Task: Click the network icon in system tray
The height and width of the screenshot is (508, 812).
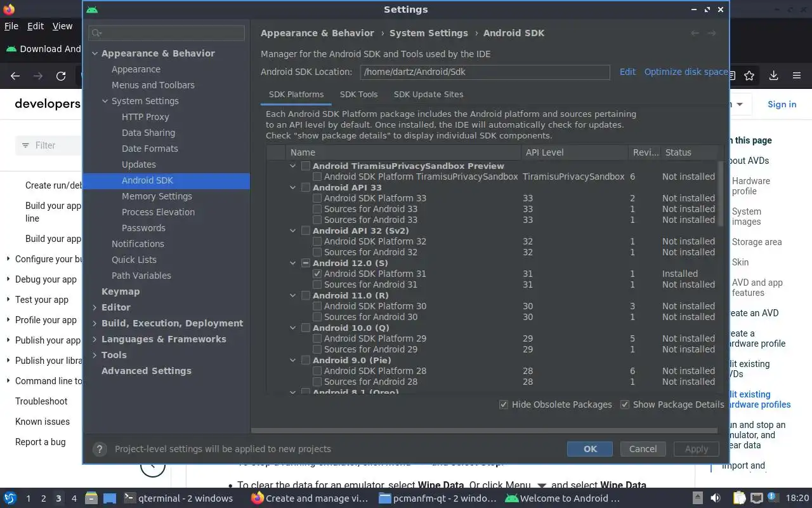Action: (x=756, y=498)
